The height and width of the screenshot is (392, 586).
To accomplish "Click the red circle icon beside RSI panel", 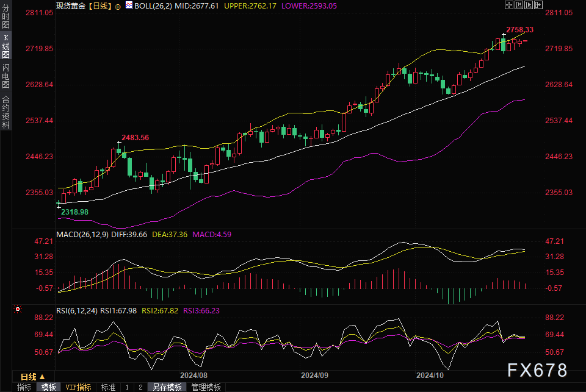I will point(18,309).
